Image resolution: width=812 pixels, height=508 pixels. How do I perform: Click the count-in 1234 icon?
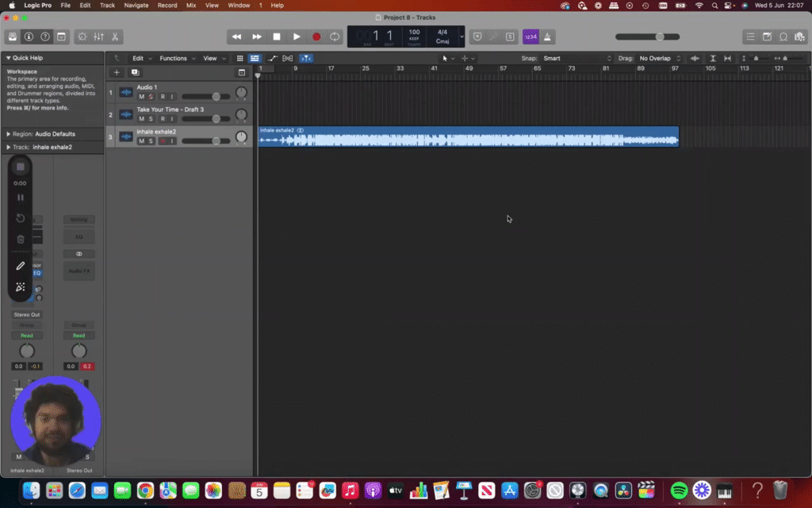click(x=530, y=37)
